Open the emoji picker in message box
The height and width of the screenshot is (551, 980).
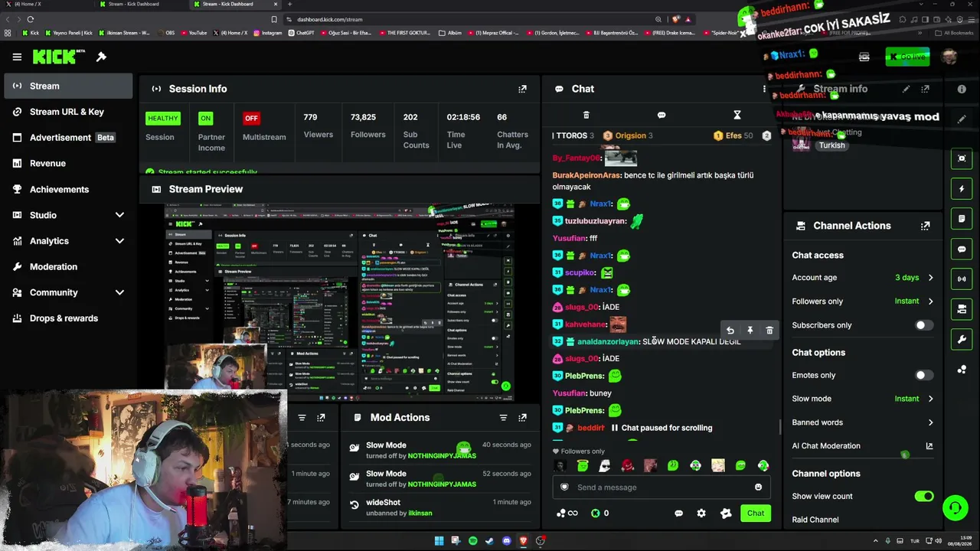point(759,487)
